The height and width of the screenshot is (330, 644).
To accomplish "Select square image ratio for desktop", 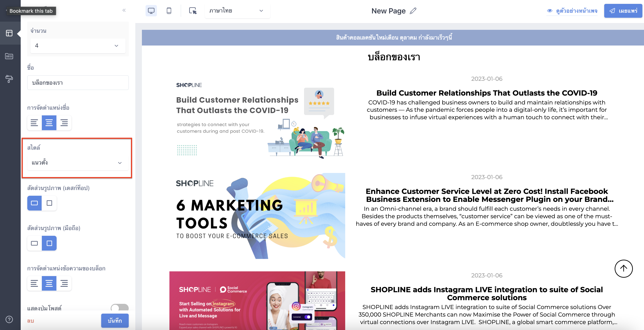I will [49, 203].
